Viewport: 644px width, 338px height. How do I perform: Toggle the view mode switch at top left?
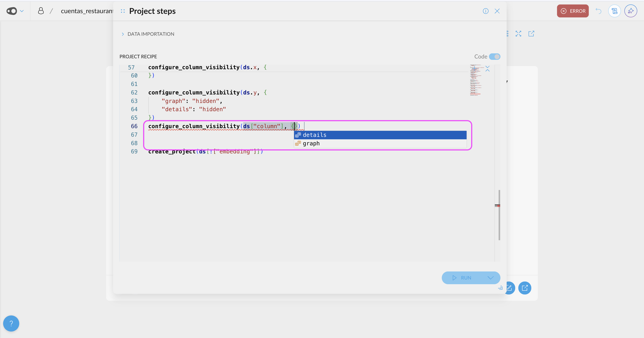click(12, 11)
